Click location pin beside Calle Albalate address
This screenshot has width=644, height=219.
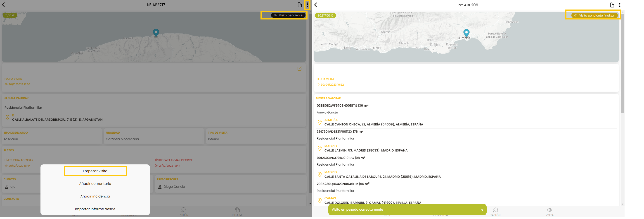pos(7,118)
